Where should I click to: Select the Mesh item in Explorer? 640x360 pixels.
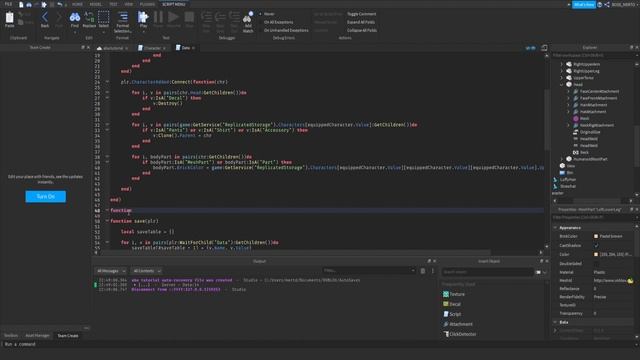click(x=584, y=118)
